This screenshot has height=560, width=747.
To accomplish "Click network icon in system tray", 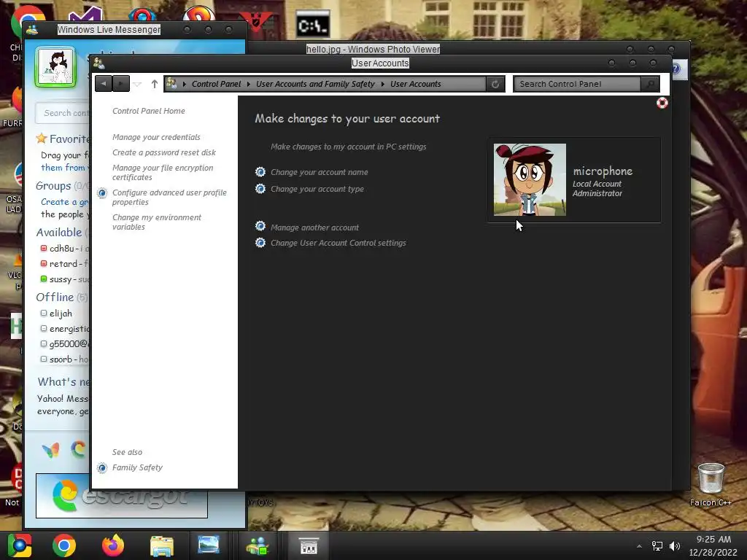I will [x=657, y=546].
